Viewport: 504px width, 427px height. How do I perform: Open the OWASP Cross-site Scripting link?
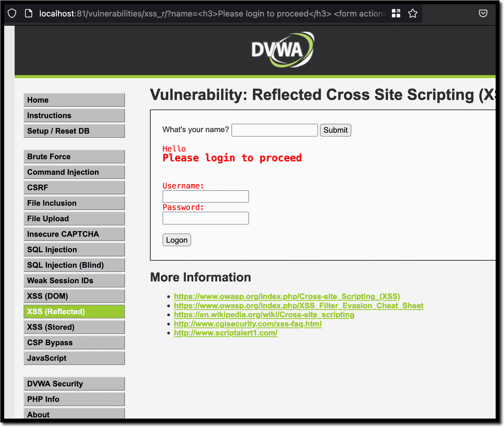point(287,296)
